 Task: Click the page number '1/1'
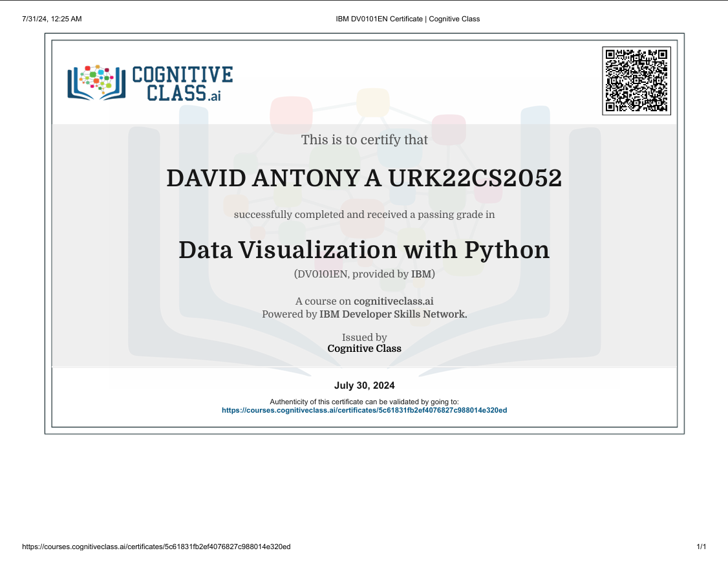701,547
